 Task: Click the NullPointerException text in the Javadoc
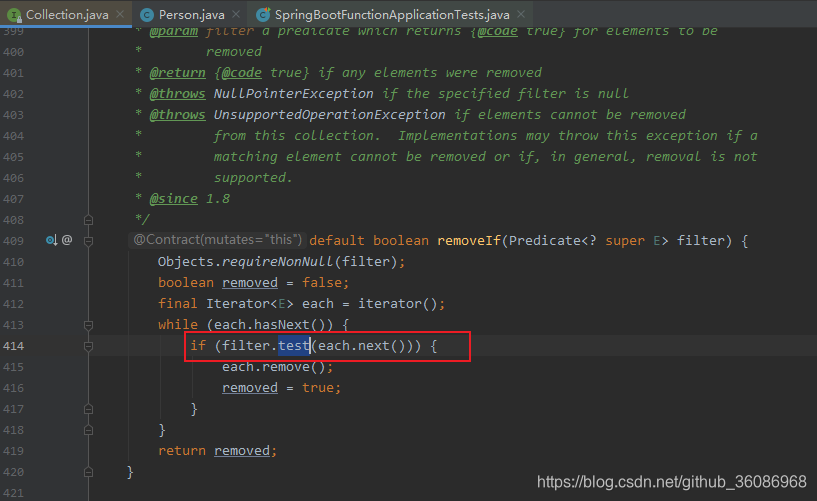point(293,93)
